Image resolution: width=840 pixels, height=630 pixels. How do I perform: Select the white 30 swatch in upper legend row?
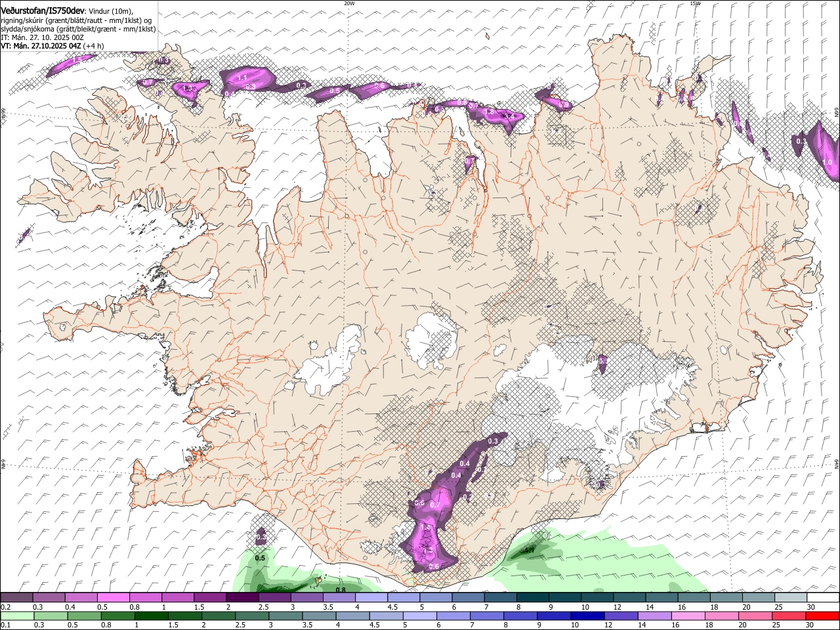click(822, 598)
